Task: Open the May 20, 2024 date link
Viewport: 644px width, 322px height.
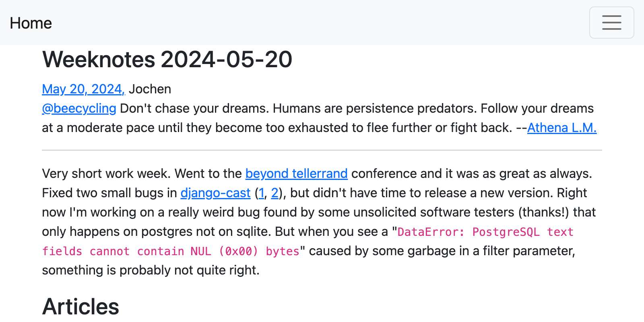Action: coord(83,89)
